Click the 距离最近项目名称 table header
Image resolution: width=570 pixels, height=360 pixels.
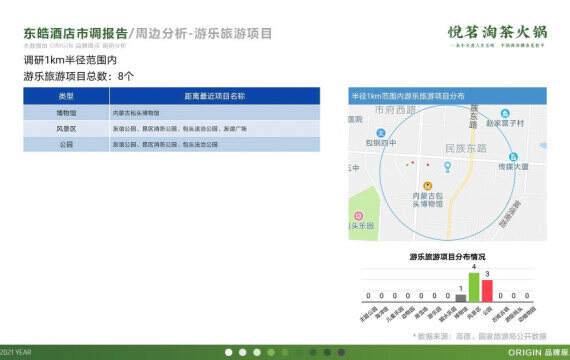click(214, 96)
